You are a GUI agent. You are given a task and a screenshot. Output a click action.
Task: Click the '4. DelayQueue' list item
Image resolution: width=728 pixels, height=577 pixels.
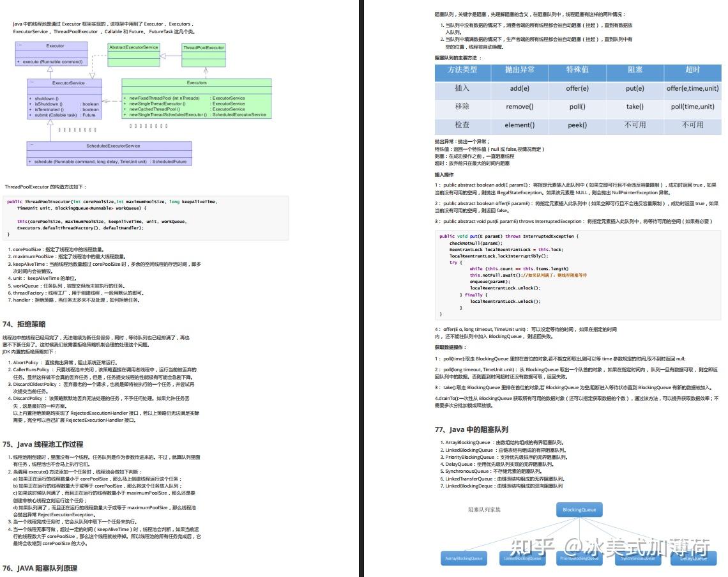(x=497, y=464)
